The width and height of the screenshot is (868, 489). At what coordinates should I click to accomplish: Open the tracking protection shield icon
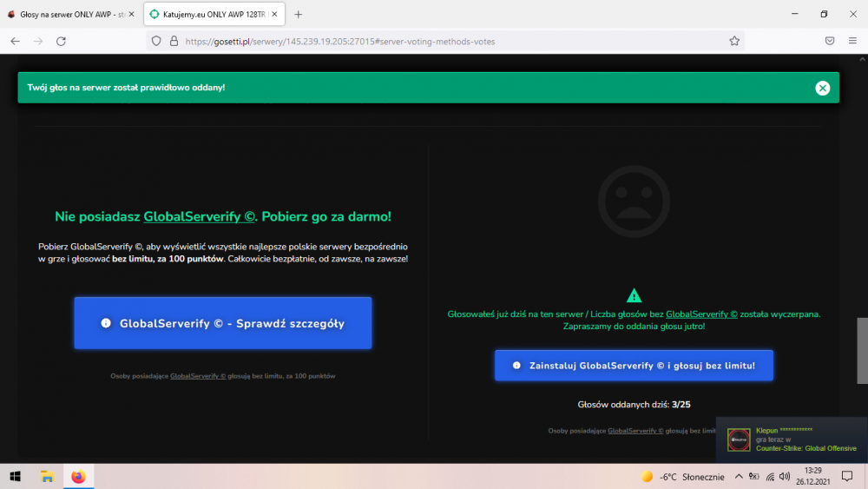[x=156, y=41]
